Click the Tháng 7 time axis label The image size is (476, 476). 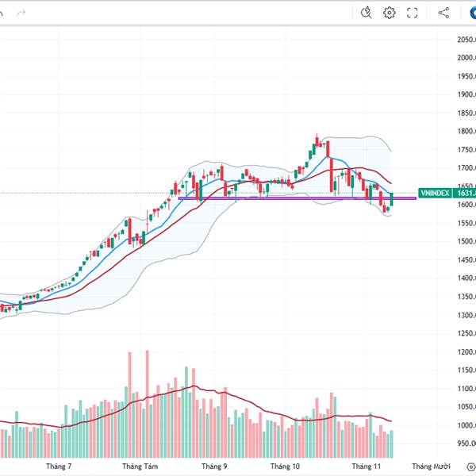click(x=59, y=466)
